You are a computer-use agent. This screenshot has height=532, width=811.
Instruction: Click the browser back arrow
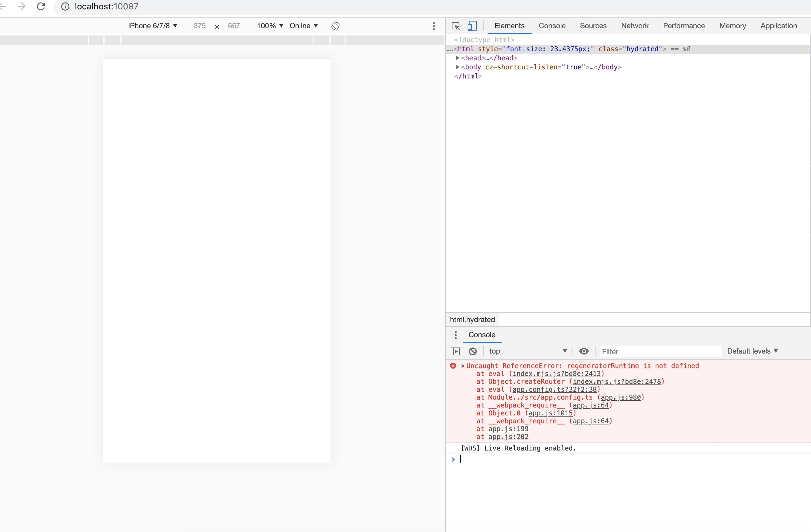pos(3,6)
